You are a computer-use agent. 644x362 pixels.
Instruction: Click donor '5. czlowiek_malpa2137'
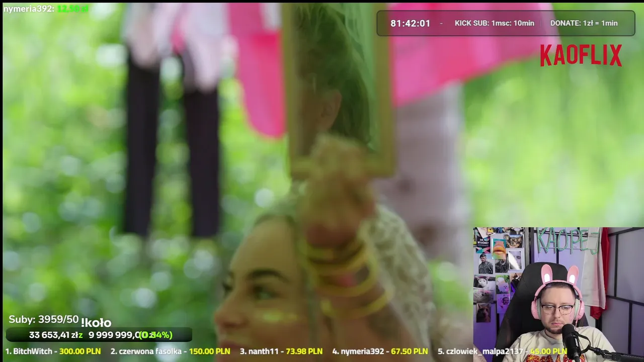tap(480, 351)
